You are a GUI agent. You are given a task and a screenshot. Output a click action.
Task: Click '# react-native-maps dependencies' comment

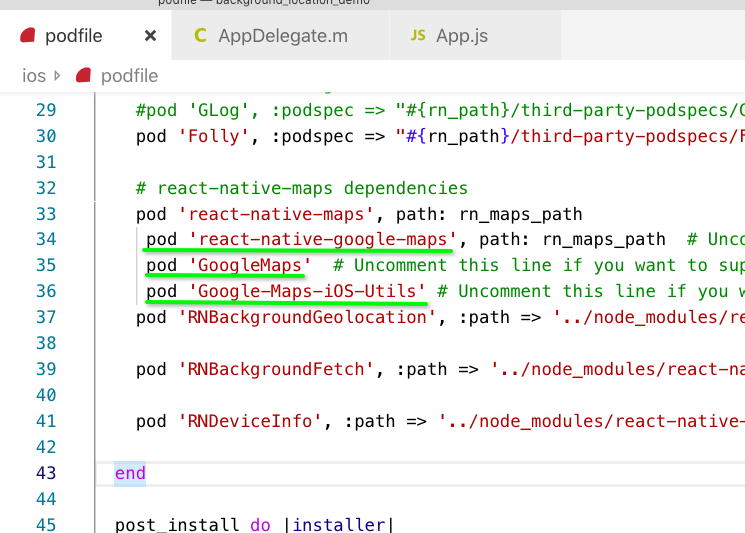coord(302,188)
